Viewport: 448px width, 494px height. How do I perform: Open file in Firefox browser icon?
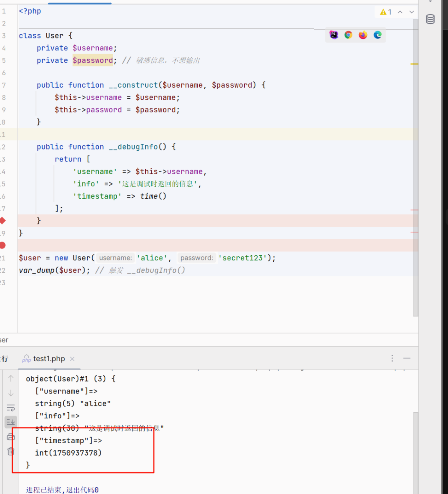click(x=363, y=35)
